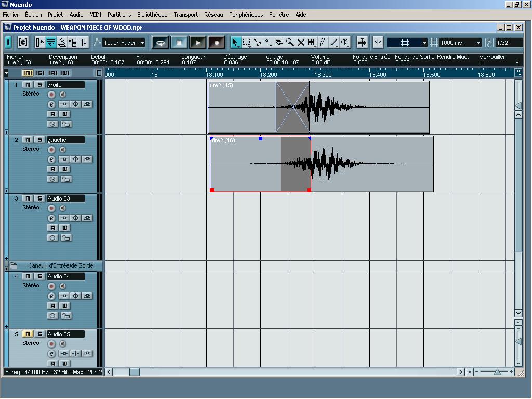This screenshot has height=399, width=532.
Task: Enable record on Audio 03 track
Action: (51, 208)
